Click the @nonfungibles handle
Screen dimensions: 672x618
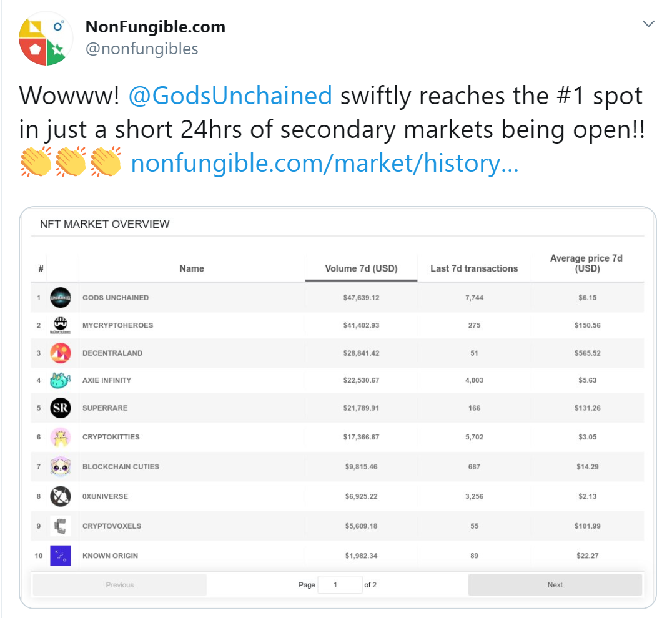[142, 49]
